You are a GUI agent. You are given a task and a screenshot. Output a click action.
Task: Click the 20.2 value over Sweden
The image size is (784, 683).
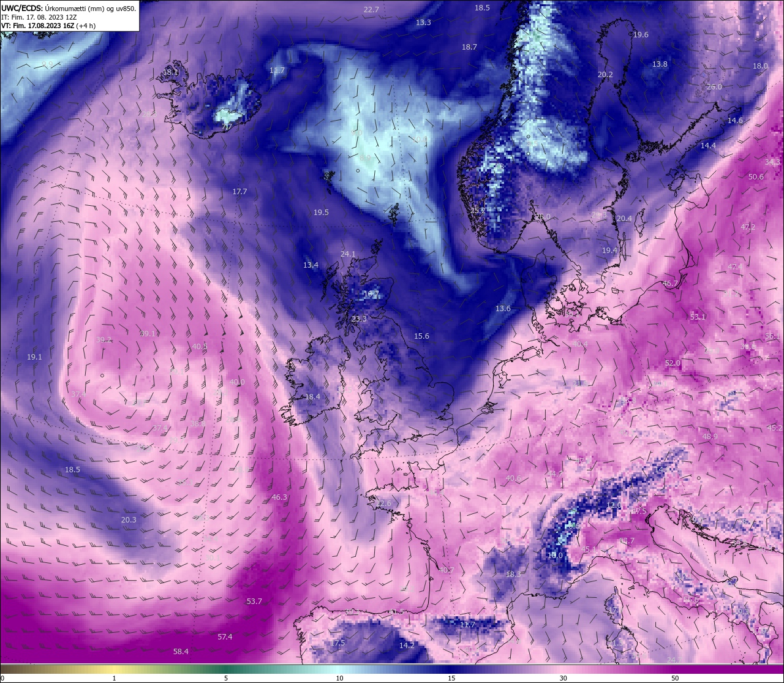605,75
